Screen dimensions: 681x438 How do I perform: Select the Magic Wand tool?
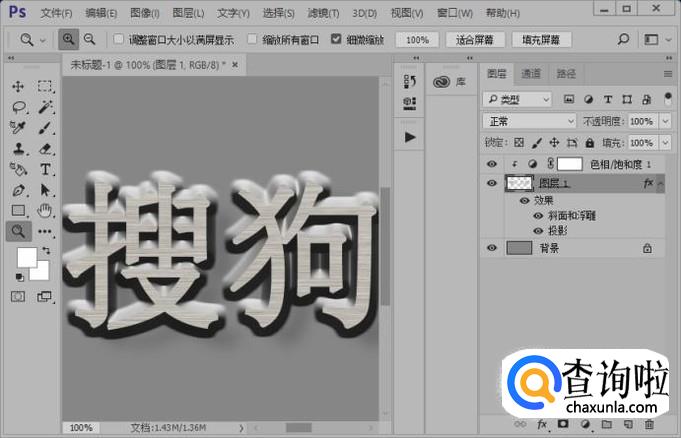45,107
